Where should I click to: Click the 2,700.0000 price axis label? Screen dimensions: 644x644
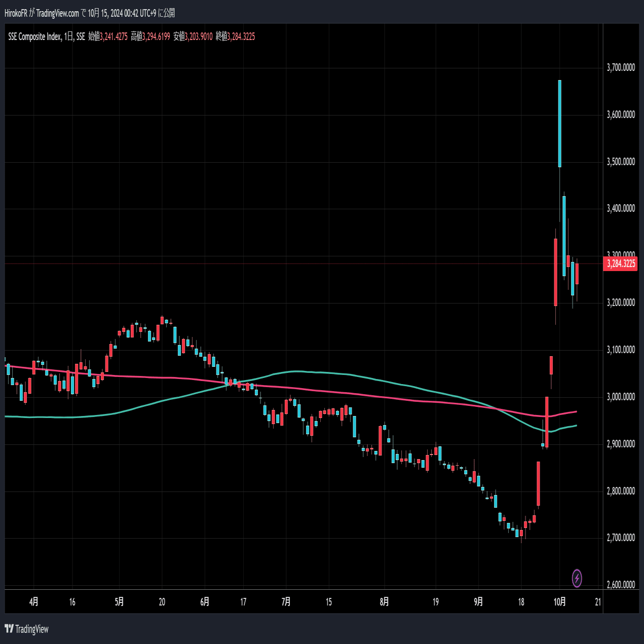pos(621,538)
